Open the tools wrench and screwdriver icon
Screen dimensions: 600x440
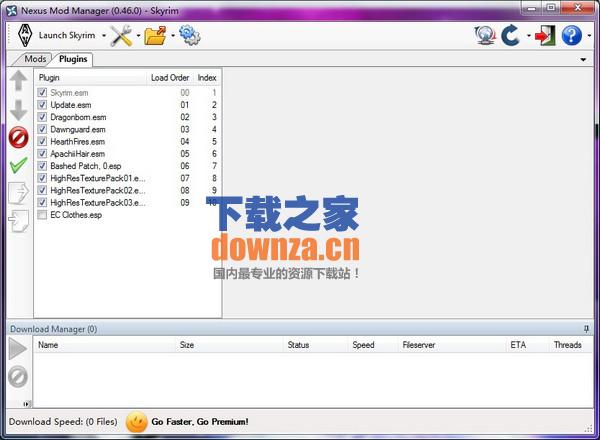click(121, 36)
